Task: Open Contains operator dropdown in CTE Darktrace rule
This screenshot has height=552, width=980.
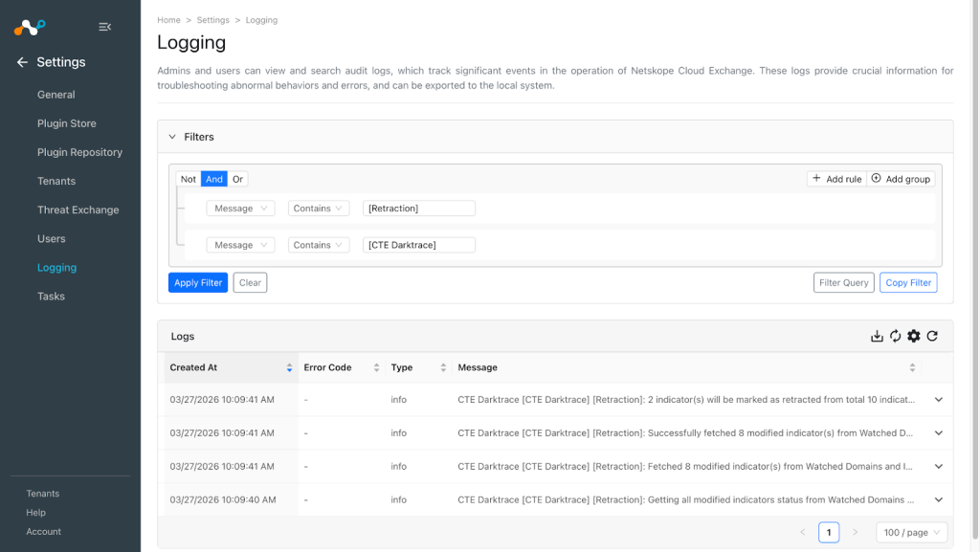Action: tap(319, 246)
